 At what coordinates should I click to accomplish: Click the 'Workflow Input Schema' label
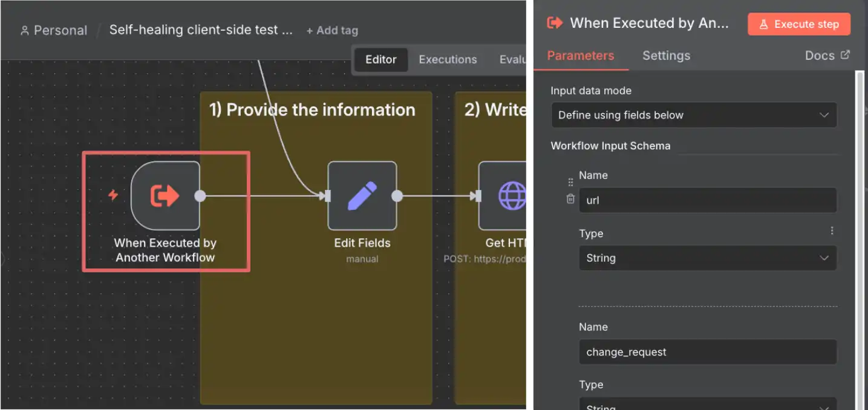(x=610, y=146)
